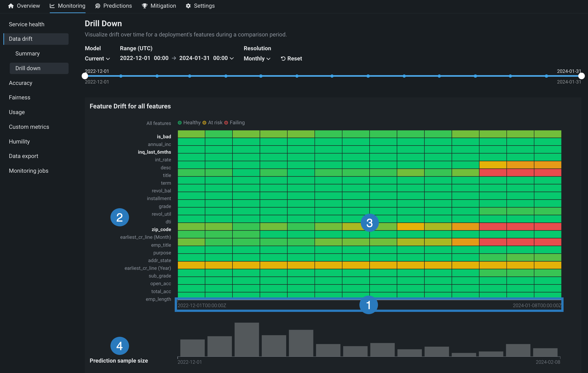
Task: Click the Monitoring chart icon
Action: (x=52, y=6)
